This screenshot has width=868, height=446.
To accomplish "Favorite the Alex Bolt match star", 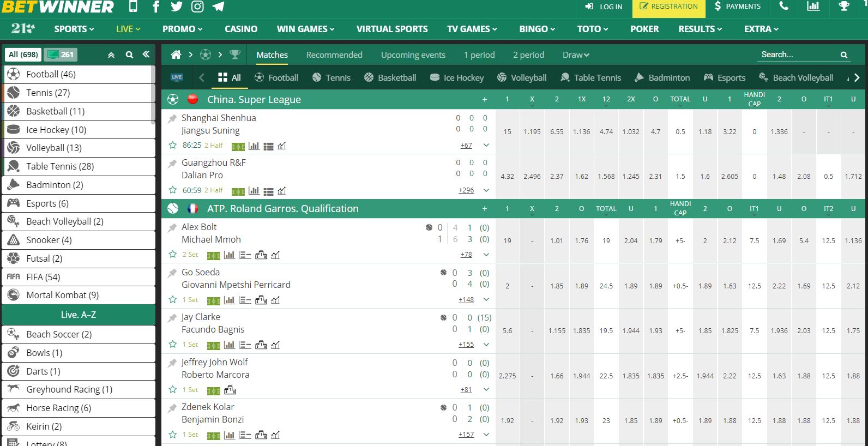I will pos(173,254).
